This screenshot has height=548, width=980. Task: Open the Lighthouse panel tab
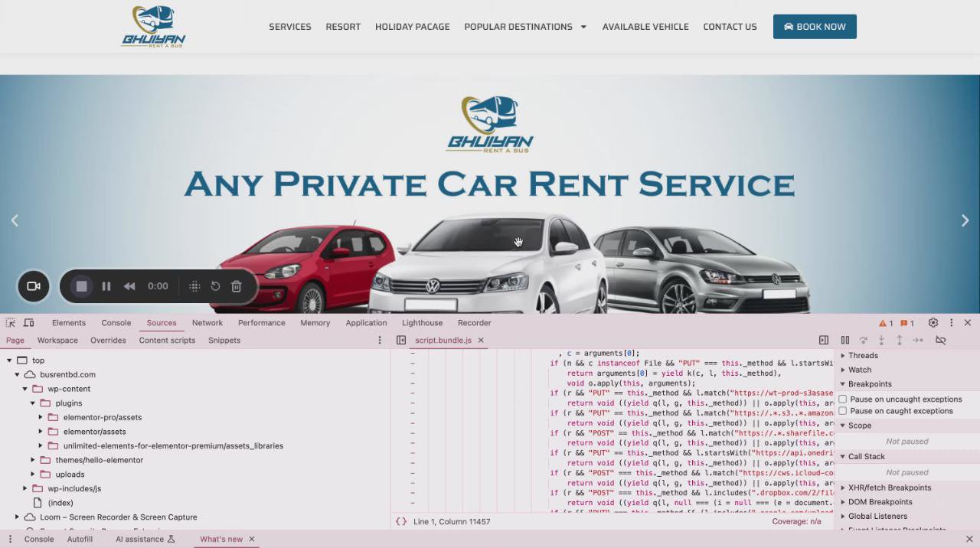coord(423,323)
